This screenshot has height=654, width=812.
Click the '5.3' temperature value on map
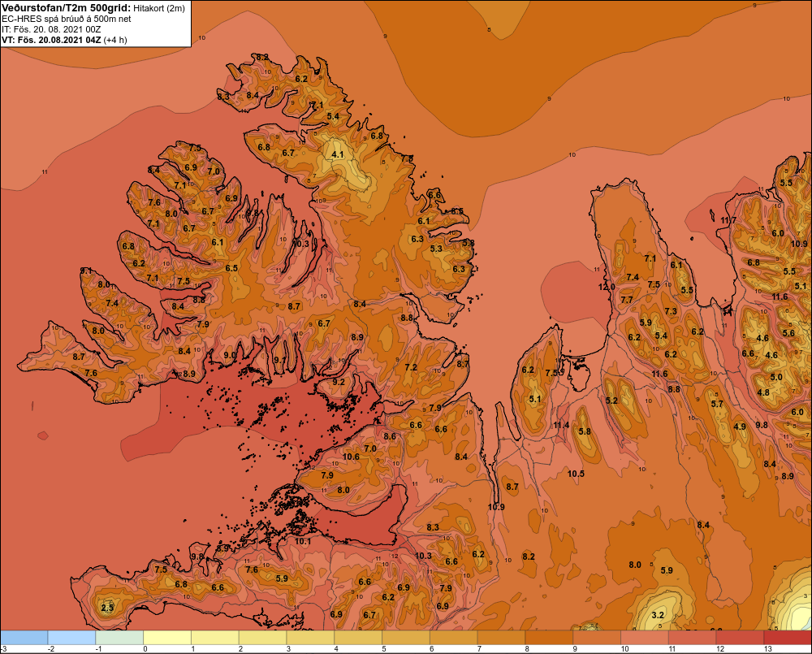point(436,249)
